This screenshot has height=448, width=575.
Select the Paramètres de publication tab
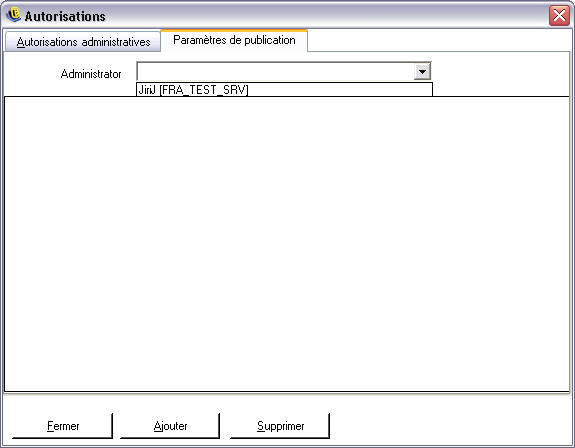pos(234,40)
